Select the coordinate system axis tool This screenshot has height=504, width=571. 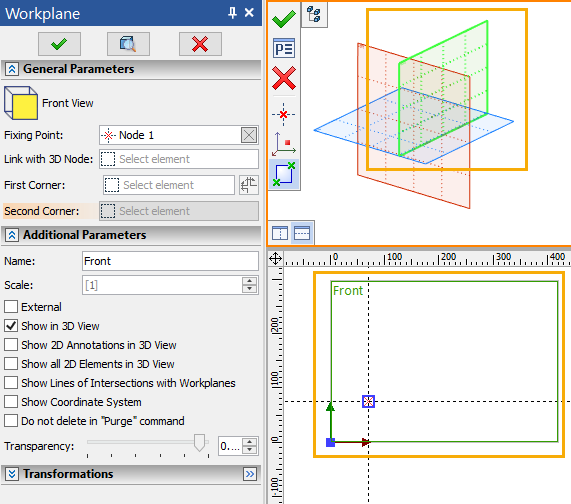(x=284, y=145)
